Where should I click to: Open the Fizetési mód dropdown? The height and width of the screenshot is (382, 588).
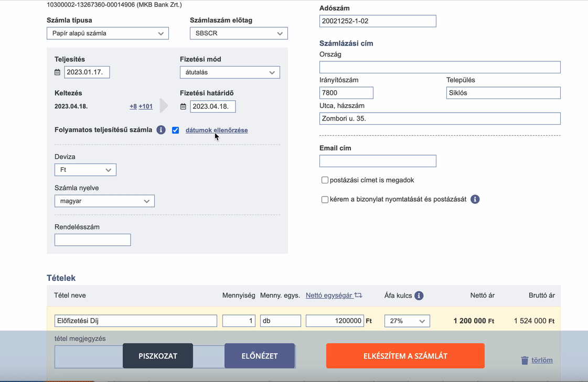pyautogui.click(x=230, y=72)
